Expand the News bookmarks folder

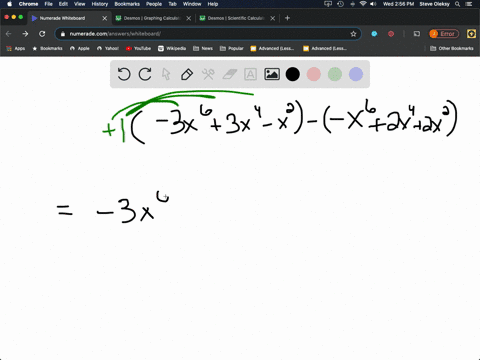203,48
